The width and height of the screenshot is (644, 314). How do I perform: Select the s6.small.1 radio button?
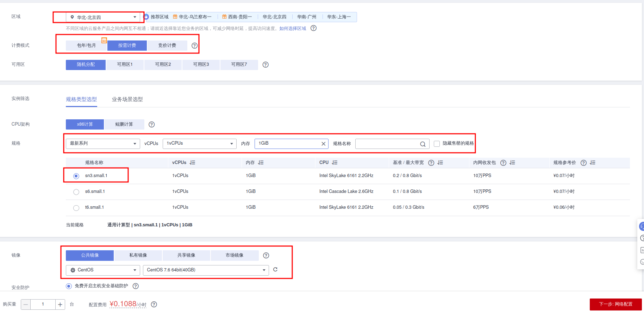point(76,192)
